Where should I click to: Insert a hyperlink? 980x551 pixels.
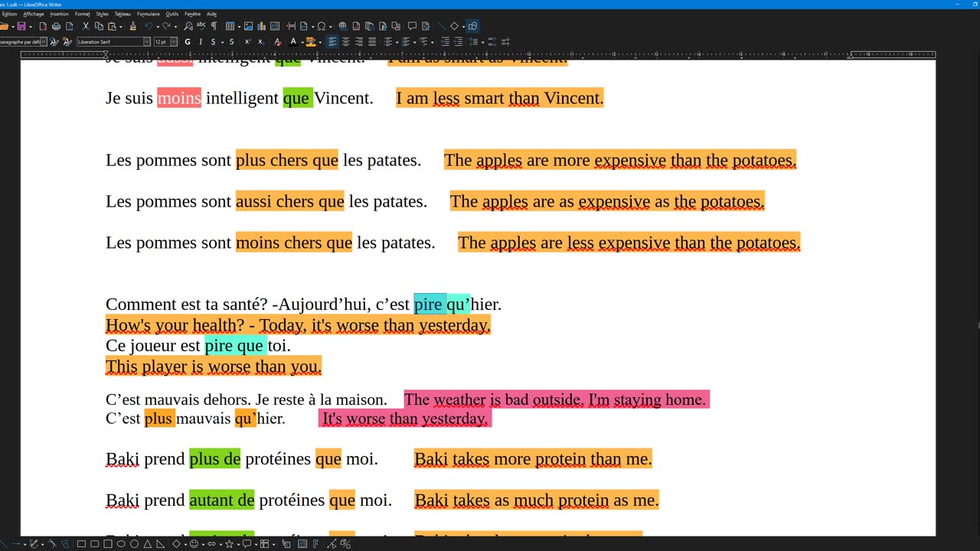[x=342, y=26]
